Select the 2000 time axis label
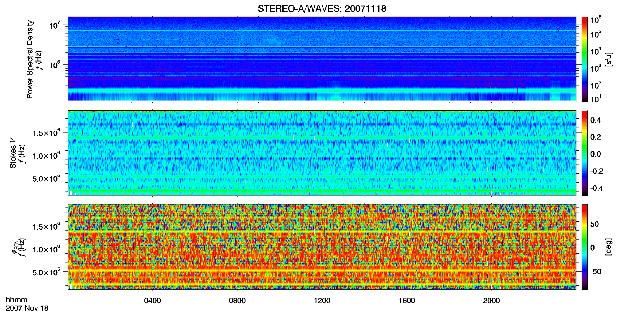The width and height of the screenshot is (644, 332). click(492, 301)
